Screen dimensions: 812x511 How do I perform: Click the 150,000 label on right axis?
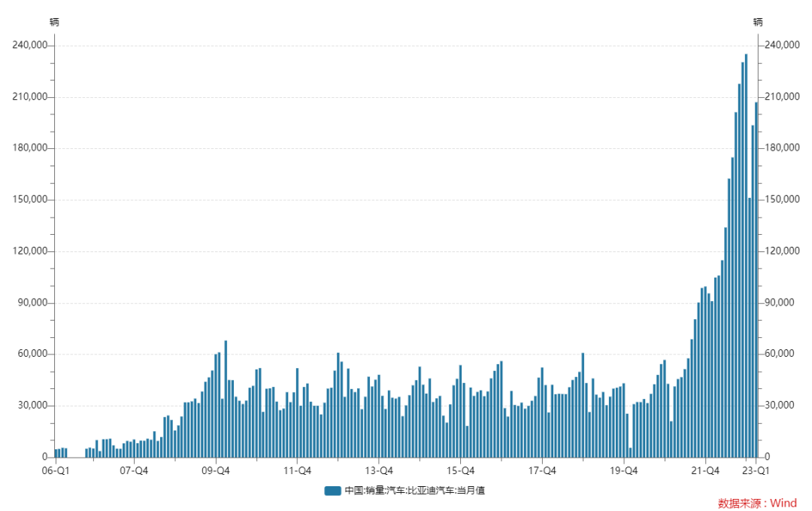click(781, 200)
